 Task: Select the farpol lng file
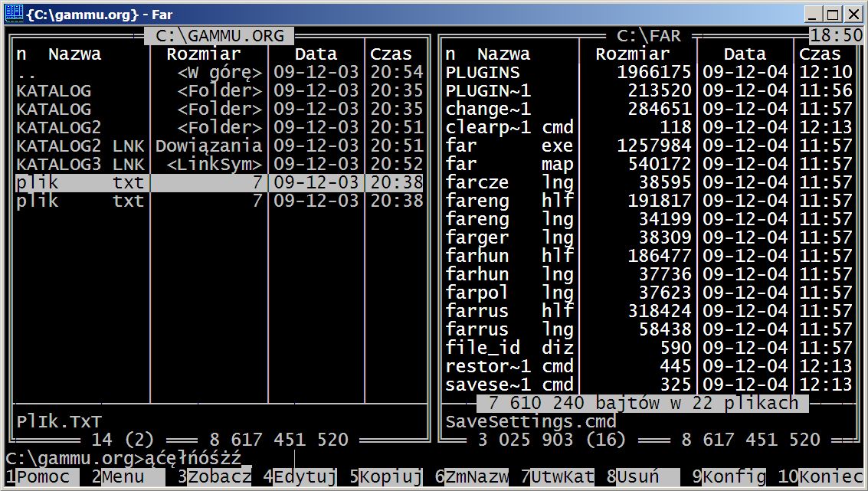649,293
